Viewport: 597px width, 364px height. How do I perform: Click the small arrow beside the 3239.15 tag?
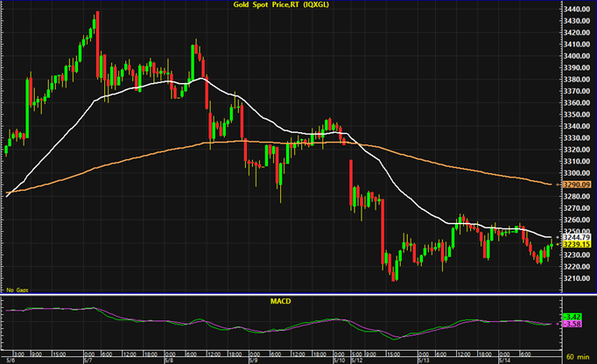click(x=558, y=244)
